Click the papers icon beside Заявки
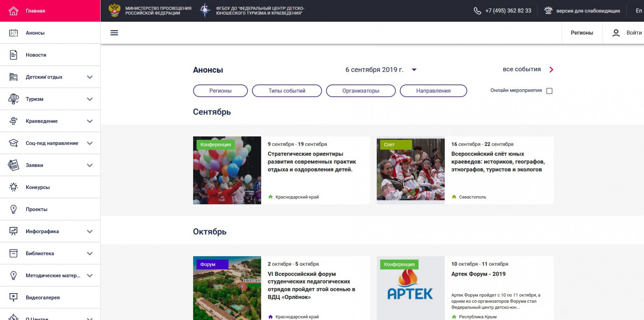The image size is (644, 320). (13, 165)
